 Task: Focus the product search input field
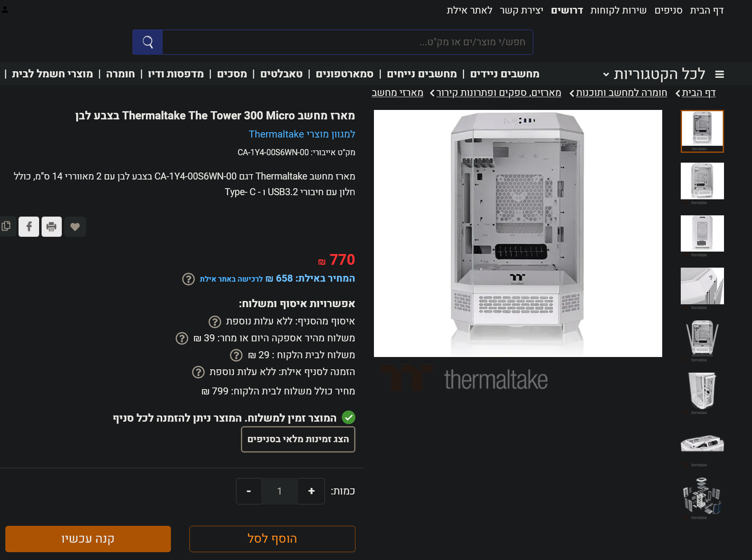coord(348,42)
